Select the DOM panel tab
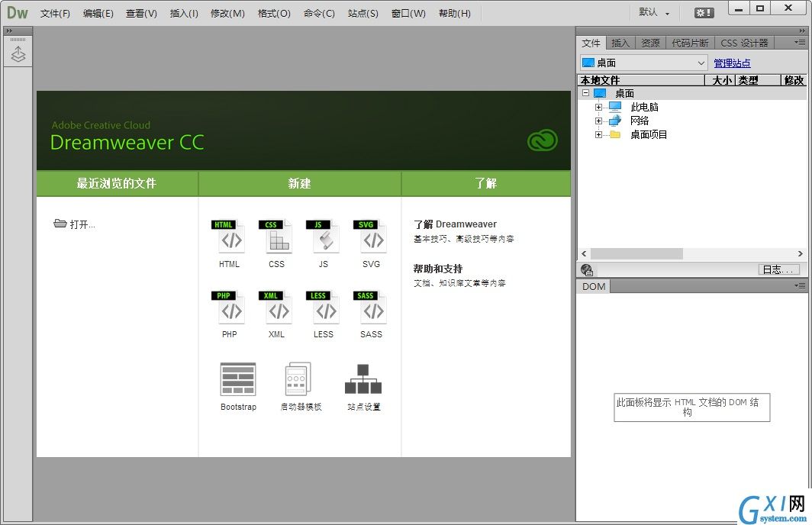The width and height of the screenshot is (812, 525). [594, 286]
